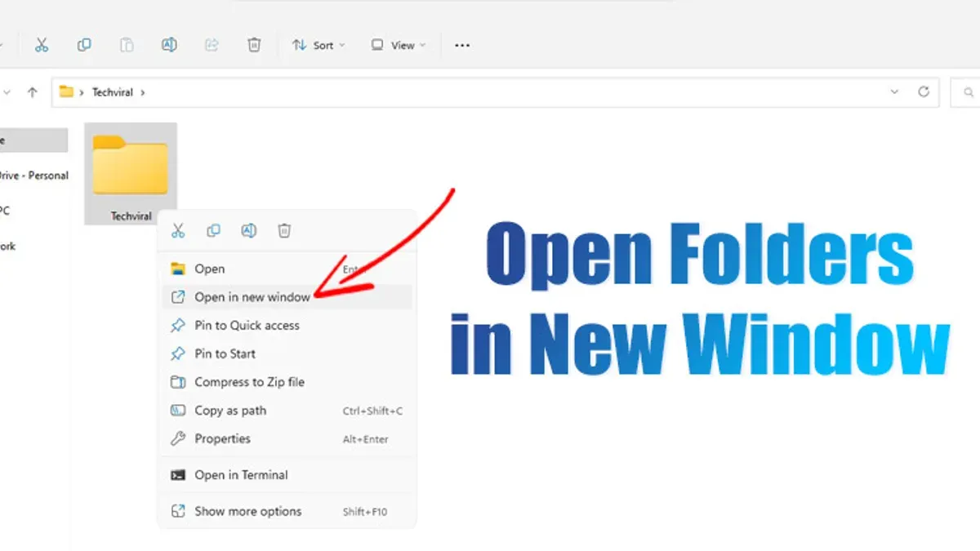980x551 pixels.
Task: Open the See more ellipsis menu
Action: (x=462, y=46)
